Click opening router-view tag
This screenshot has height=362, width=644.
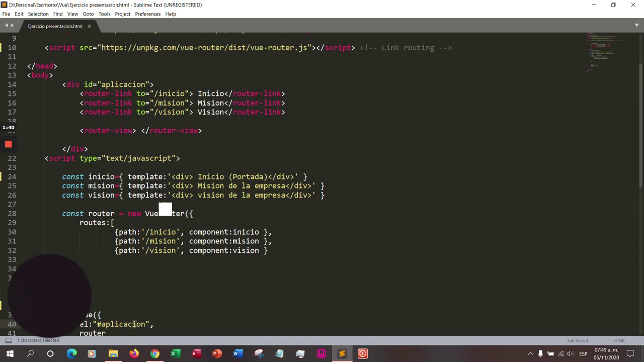pyautogui.click(x=108, y=131)
